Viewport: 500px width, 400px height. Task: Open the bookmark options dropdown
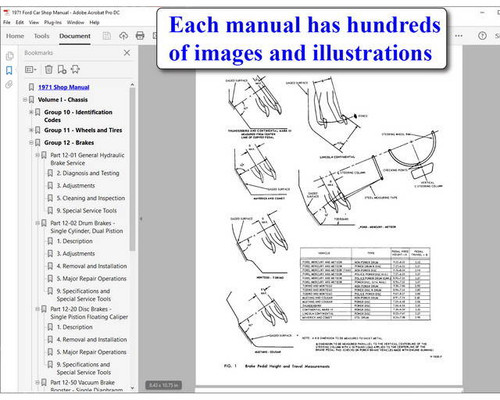coord(31,69)
